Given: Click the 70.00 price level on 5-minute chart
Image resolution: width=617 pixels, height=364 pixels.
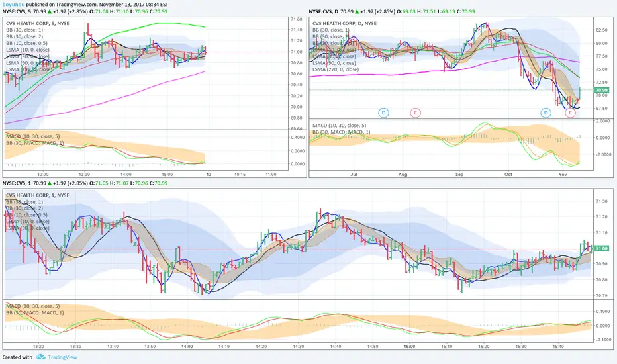Looking at the screenshot, I should [297, 107].
